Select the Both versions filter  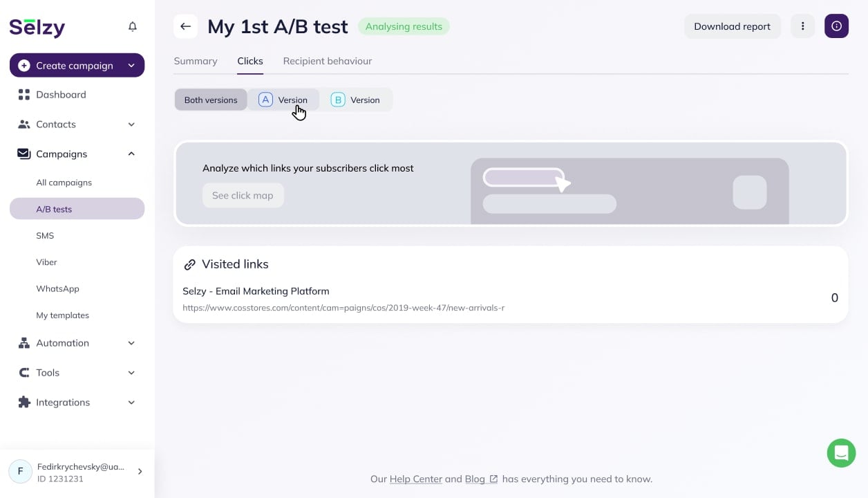(x=211, y=100)
